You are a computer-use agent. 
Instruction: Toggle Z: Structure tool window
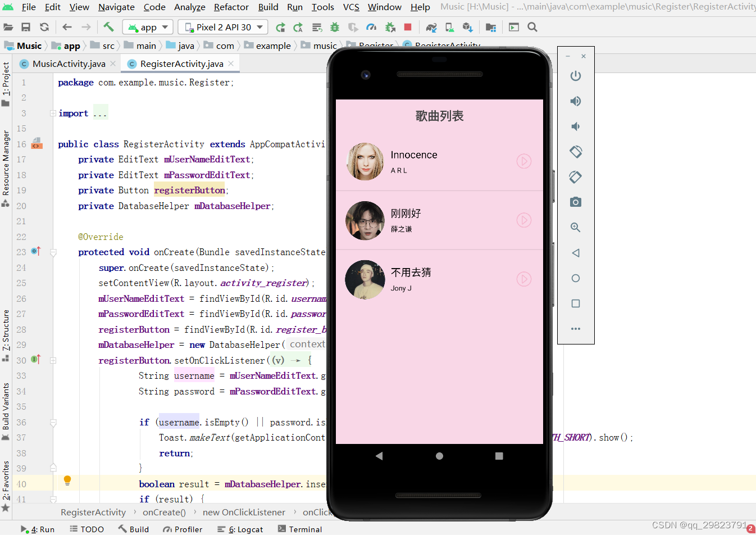pos(6,335)
